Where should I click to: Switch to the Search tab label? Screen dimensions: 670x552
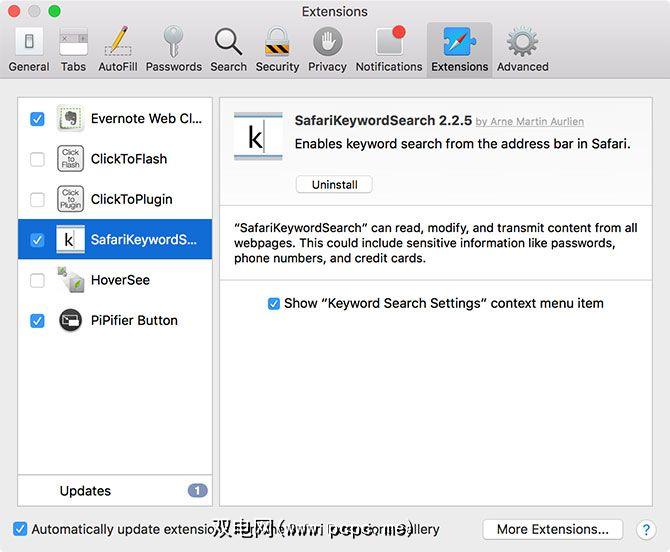(x=228, y=67)
